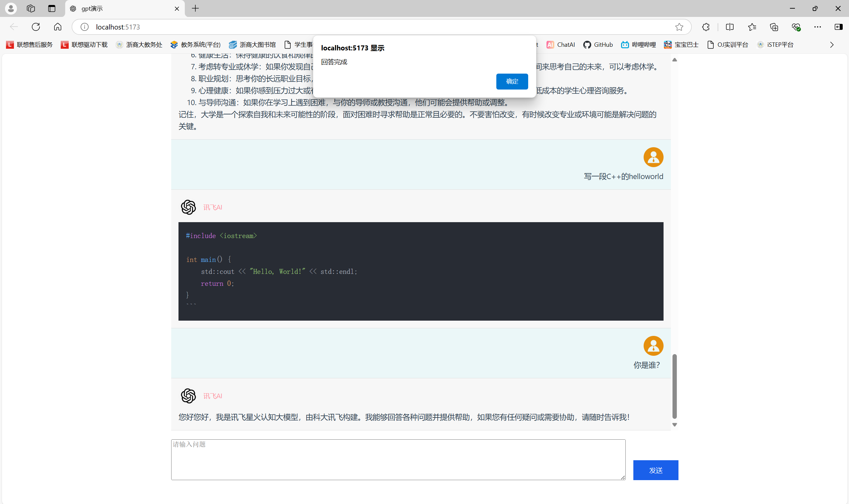Open browser essentials heart icon
Viewport: 849px width, 504px height.
click(796, 27)
